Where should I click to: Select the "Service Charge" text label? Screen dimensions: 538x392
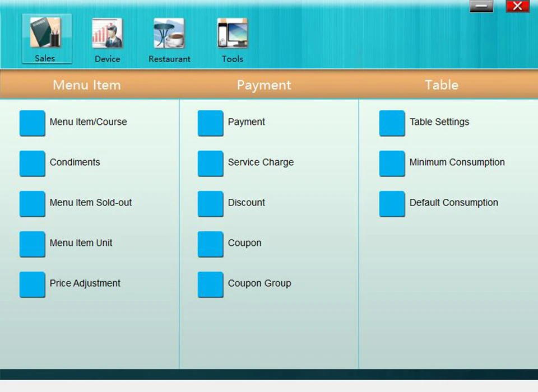(x=261, y=162)
